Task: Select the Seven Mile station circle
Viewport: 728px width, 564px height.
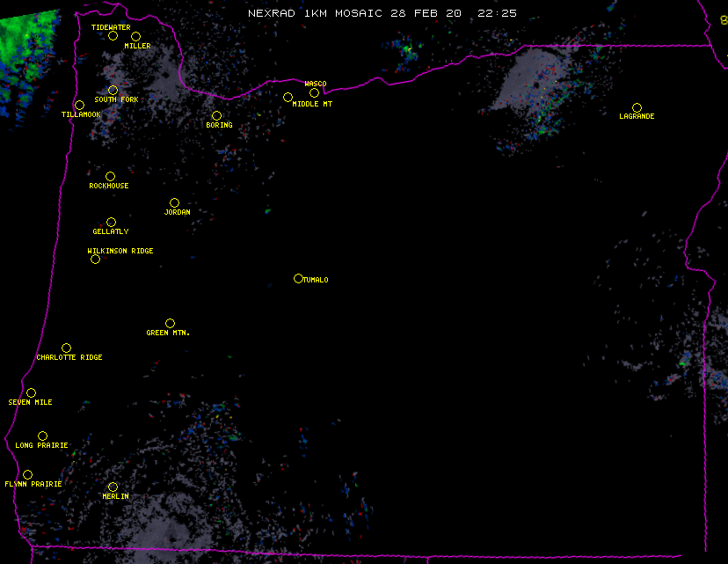Action: 31,393
